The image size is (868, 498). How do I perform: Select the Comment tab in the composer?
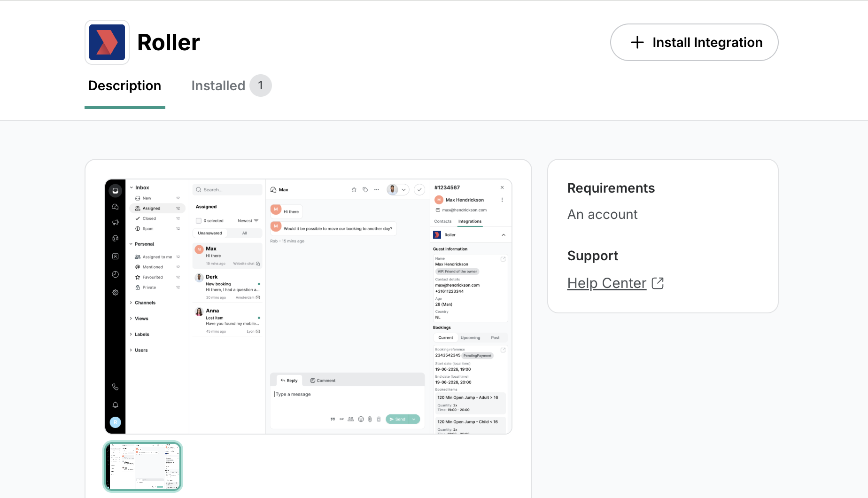click(x=323, y=381)
